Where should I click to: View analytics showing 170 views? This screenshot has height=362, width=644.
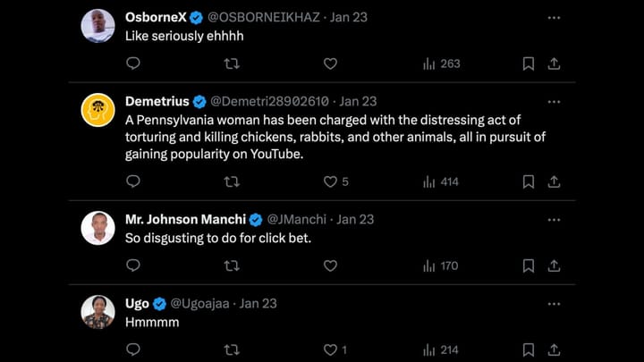(440, 265)
